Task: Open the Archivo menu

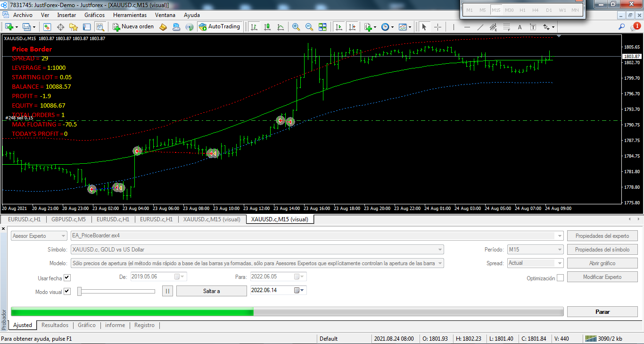Action: click(x=23, y=15)
